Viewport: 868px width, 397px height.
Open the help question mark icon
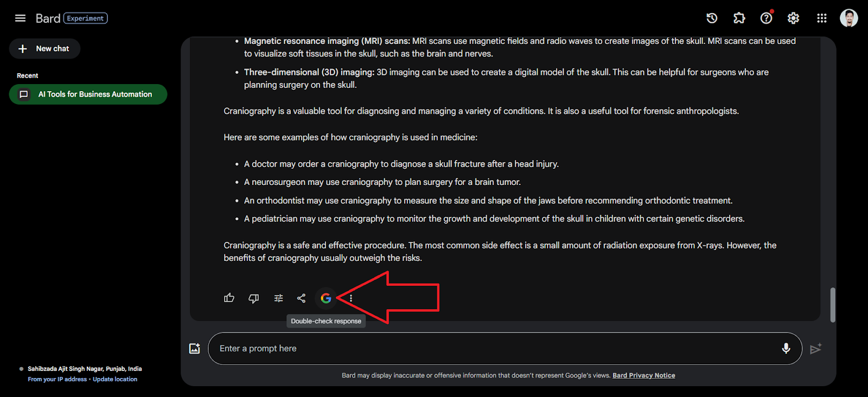point(766,18)
